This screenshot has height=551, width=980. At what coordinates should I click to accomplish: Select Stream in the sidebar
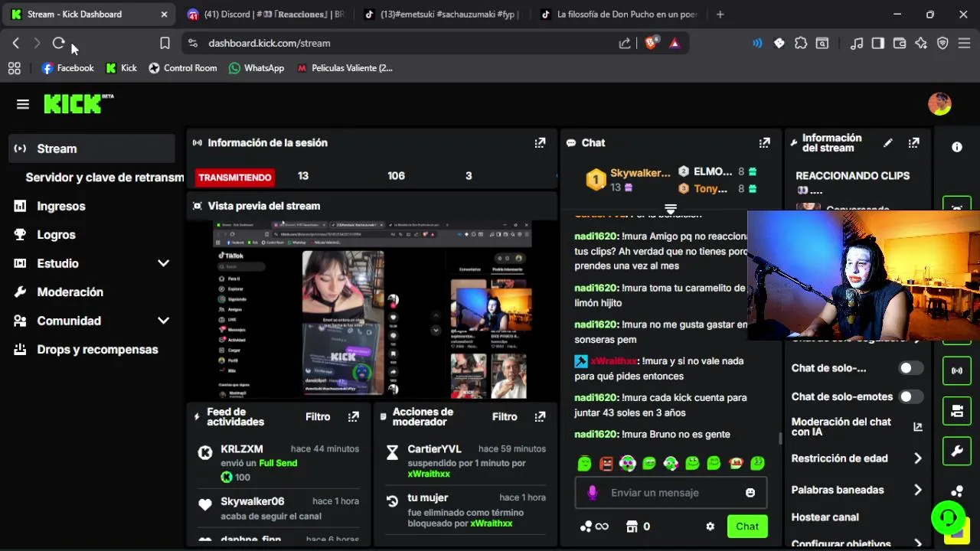pyautogui.click(x=92, y=148)
